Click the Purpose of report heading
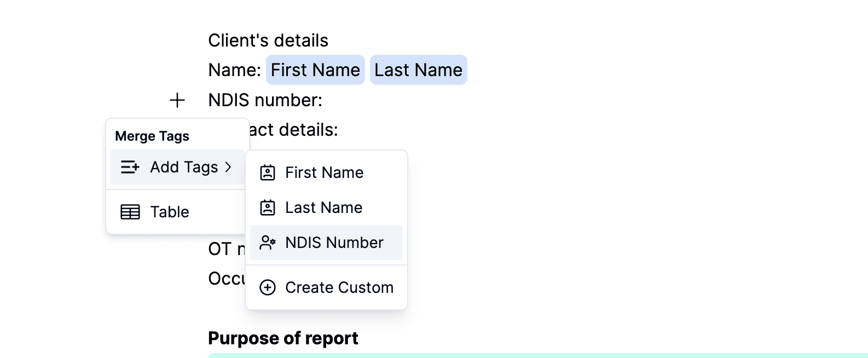 point(283,338)
